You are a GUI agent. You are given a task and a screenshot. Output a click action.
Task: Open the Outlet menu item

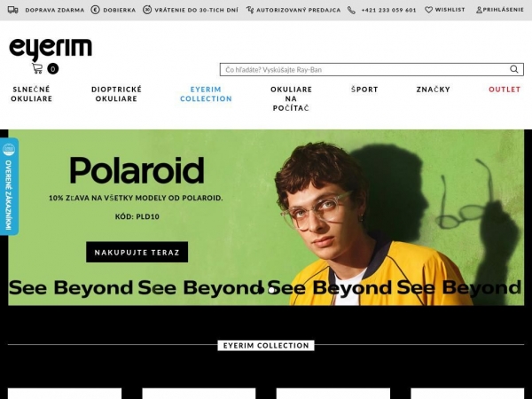tap(505, 90)
